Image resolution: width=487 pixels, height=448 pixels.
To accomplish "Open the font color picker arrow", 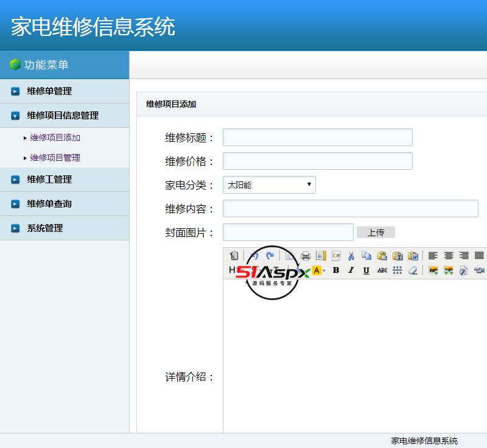I will pyautogui.click(x=324, y=270).
